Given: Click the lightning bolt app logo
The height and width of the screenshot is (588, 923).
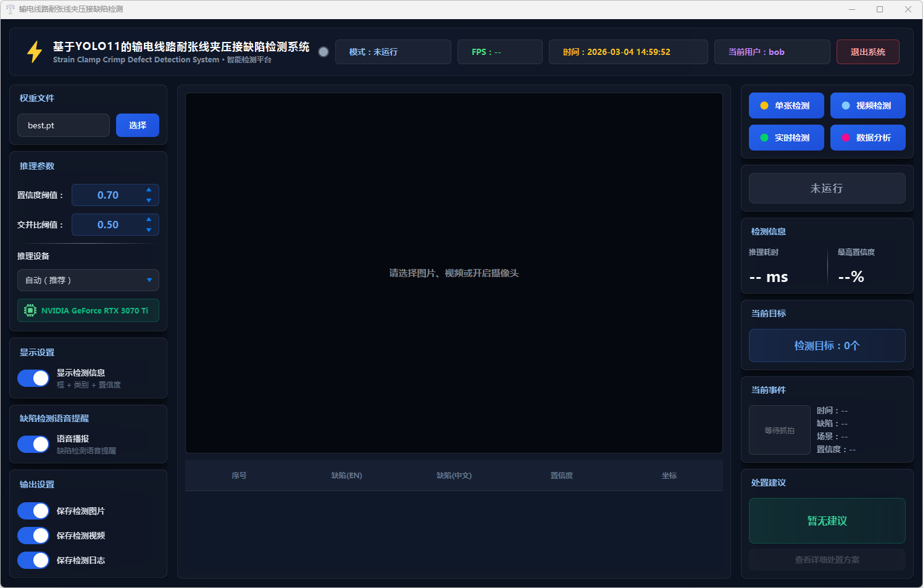Looking at the screenshot, I should [35, 52].
